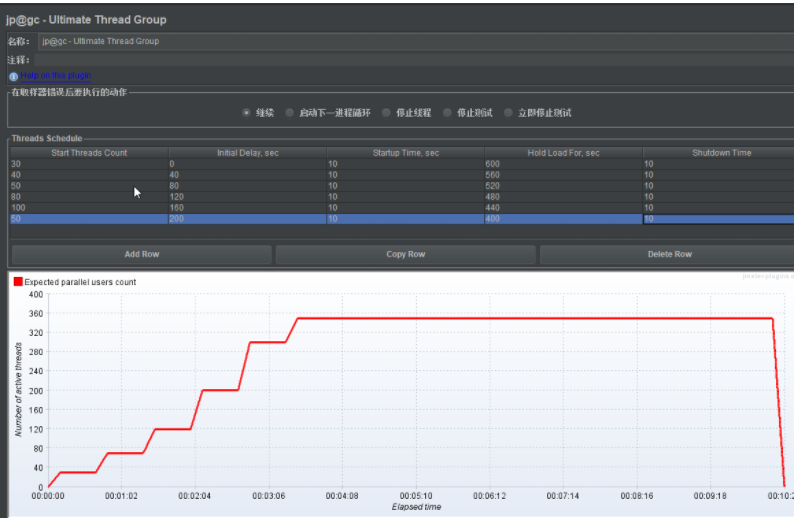Select the Initial Delay cell in the 520 hold row

[248, 186]
